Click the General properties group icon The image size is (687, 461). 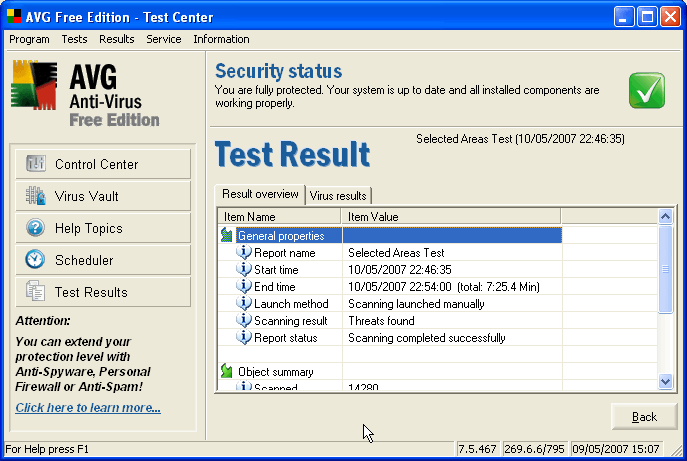(x=227, y=235)
